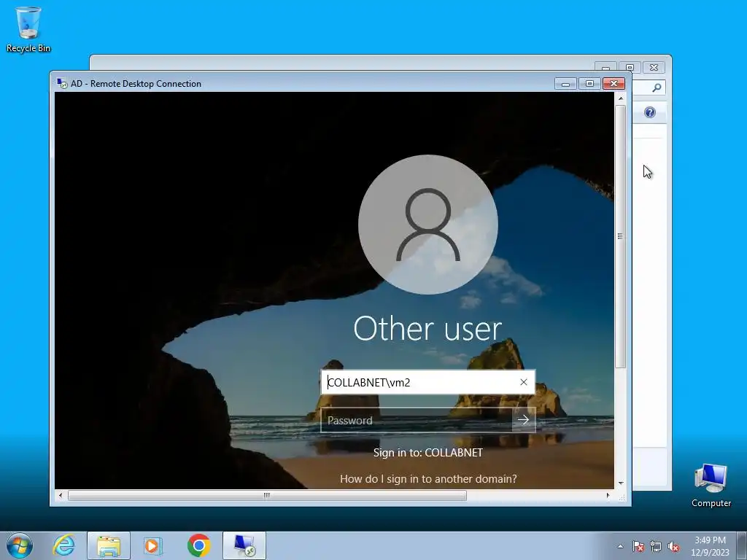This screenshot has width=747, height=560.
Task: Click the vertical scrollbar thumb in RDP window
Action: (620, 236)
